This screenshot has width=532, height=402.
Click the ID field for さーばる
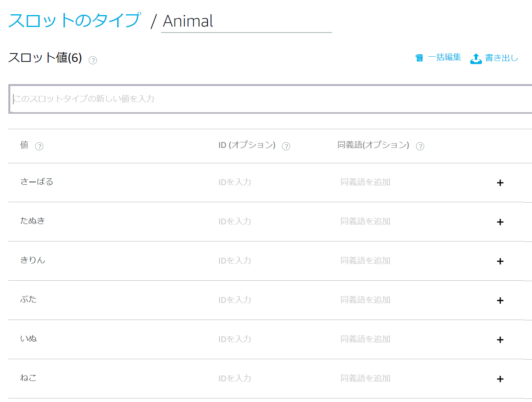(235, 182)
